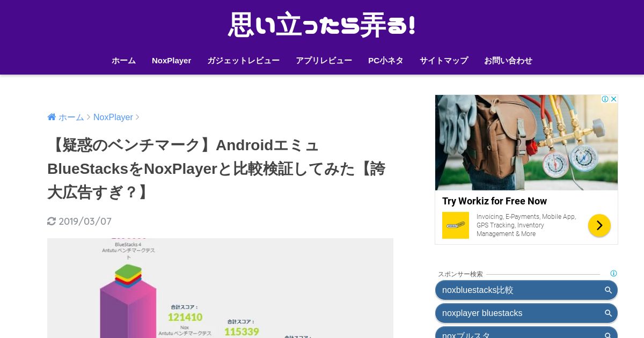Viewport: 644px width, 338px height.
Task: Click the info icon beside スポンサー検索
Action: 613,274
